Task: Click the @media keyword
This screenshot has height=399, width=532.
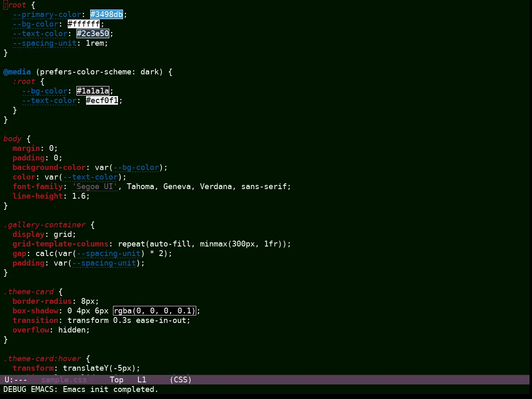Action: click(17, 72)
